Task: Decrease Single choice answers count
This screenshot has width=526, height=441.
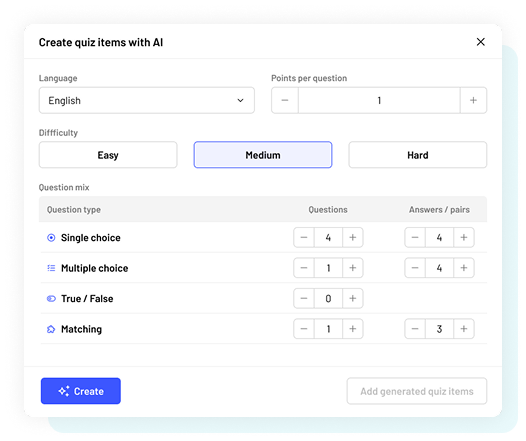Action: [x=415, y=237]
